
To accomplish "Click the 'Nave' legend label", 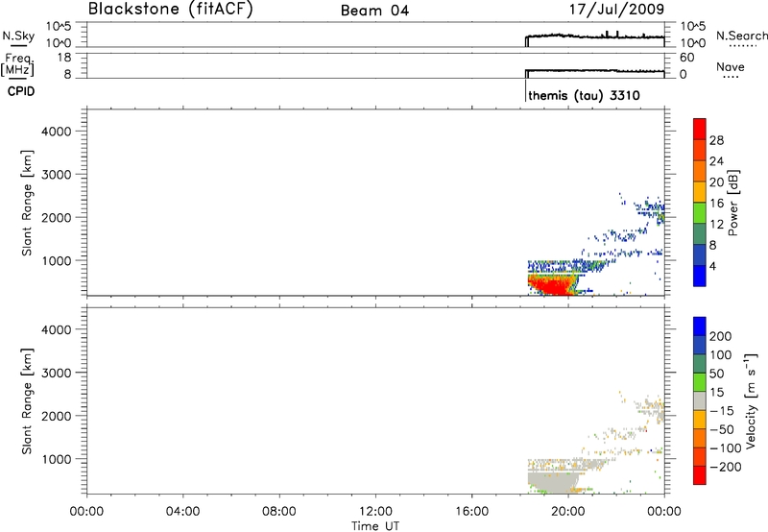I will [731, 67].
